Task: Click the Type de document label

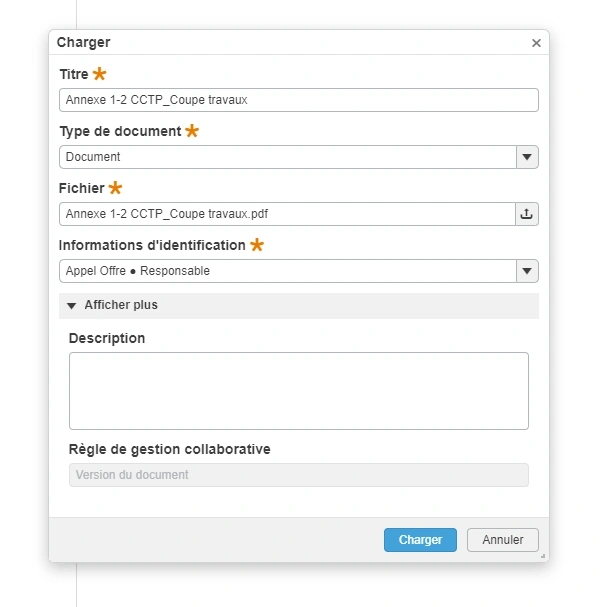Action: pos(120,131)
